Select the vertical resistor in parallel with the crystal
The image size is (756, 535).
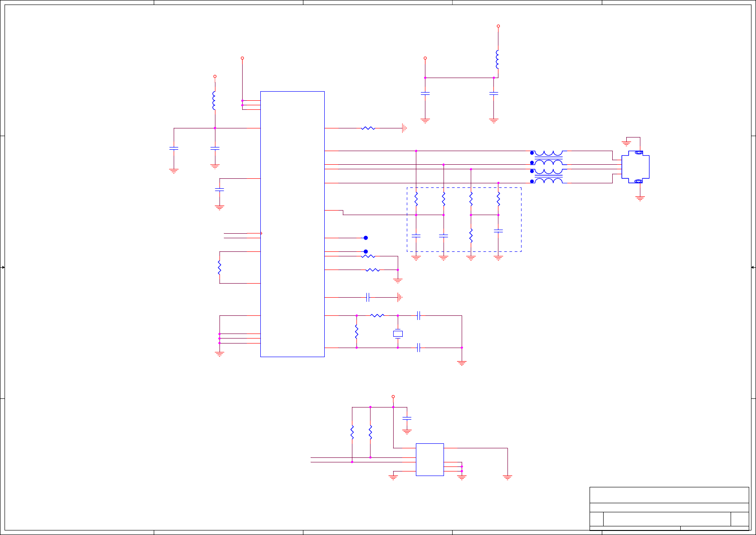(356, 332)
